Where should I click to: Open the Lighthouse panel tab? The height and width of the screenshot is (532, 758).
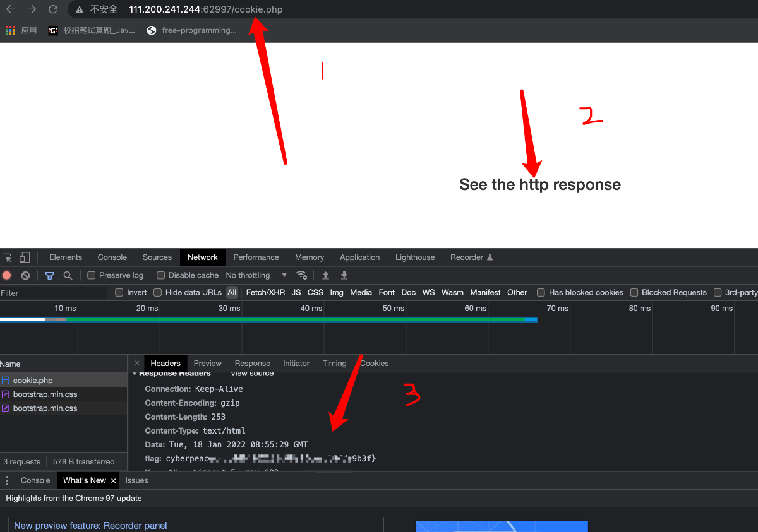point(415,257)
